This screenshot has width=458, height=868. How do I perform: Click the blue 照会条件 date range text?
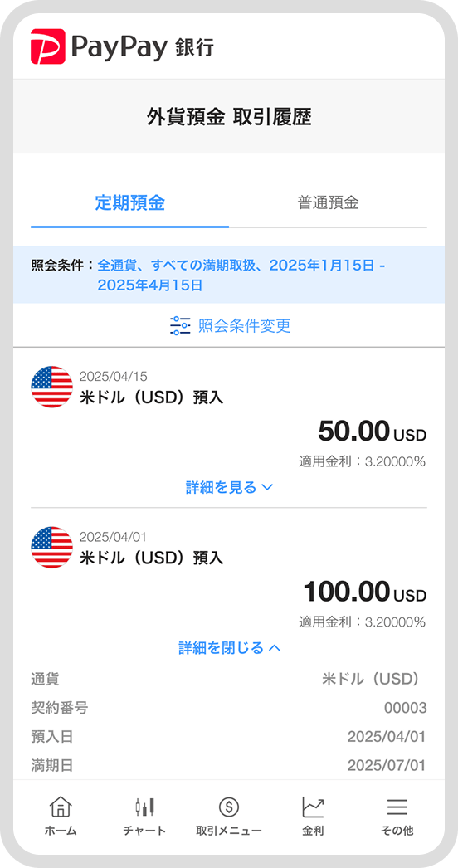point(241,276)
